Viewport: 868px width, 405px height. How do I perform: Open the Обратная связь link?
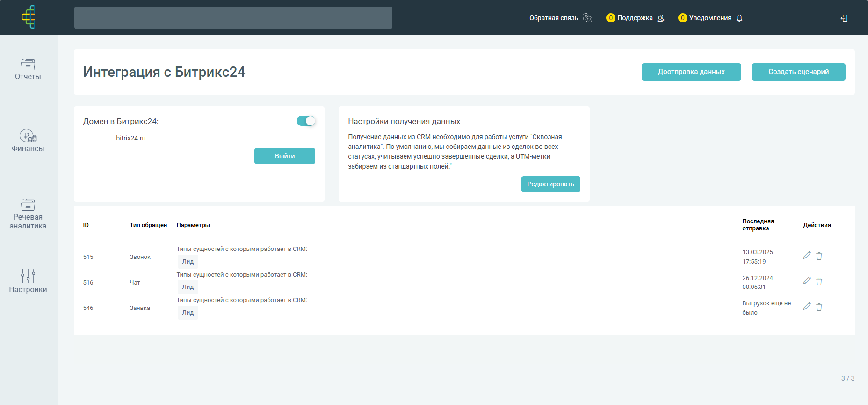pyautogui.click(x=554, y=18)
